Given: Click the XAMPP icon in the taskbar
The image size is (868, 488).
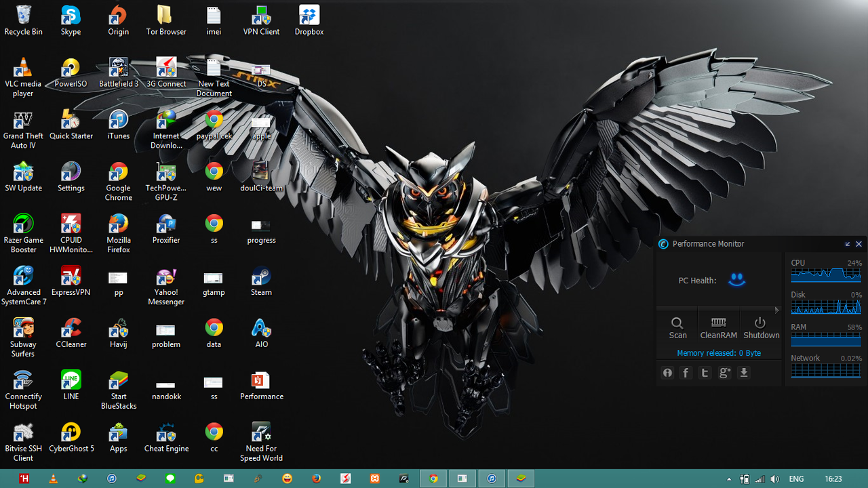Looking at the screenshot, I should pyautogui.click(x=374, y=479).
